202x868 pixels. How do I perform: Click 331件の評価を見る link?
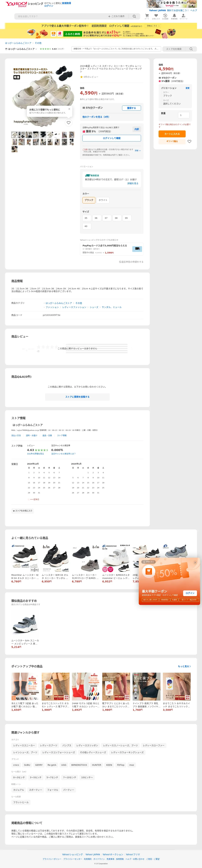(35, 454)
